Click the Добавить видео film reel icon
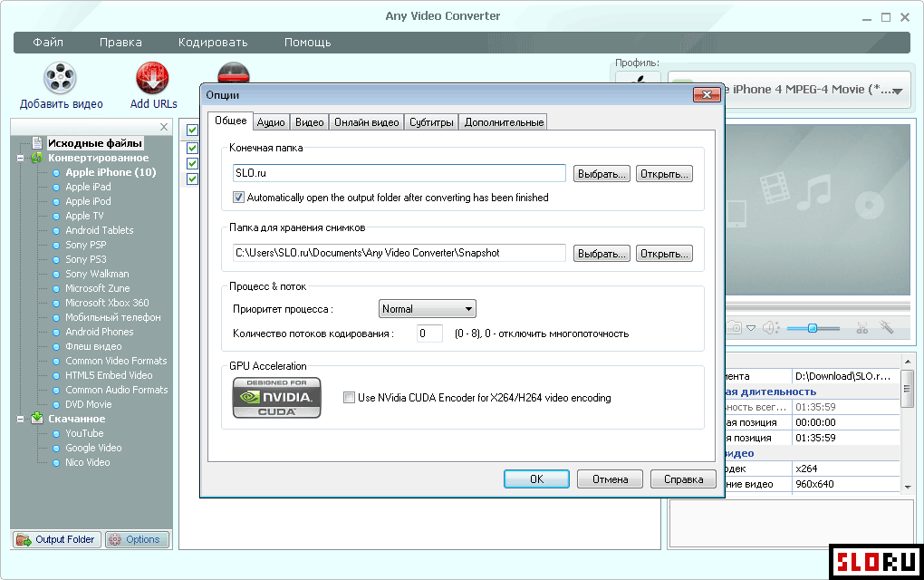The height and width of the screenshot is (580, 924). click(x=60, y=78)
